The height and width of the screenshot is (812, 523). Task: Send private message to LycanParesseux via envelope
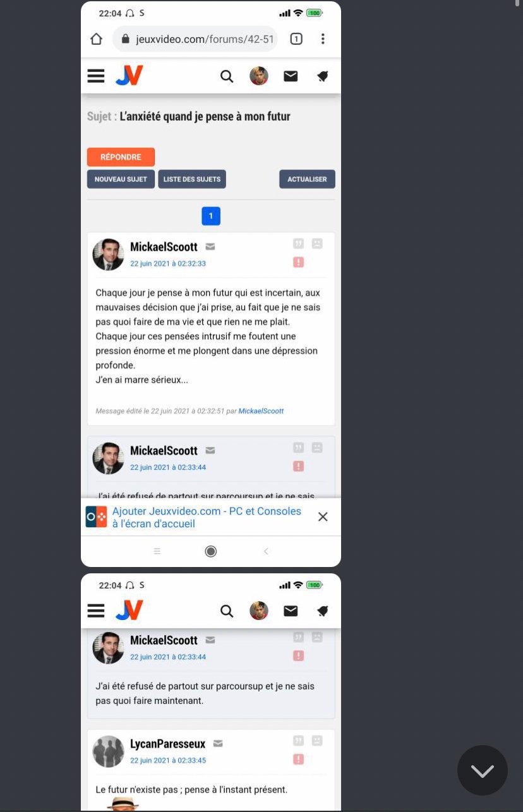[218, 743]
